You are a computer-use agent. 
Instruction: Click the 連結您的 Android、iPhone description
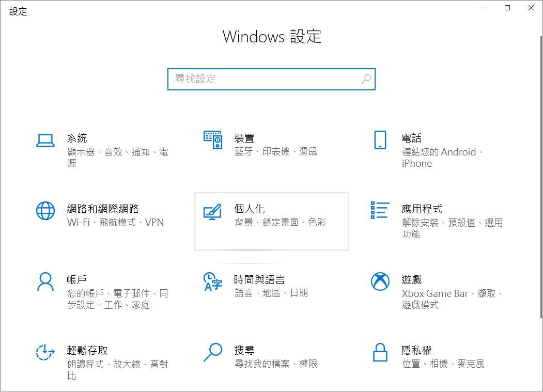(442, 158)
